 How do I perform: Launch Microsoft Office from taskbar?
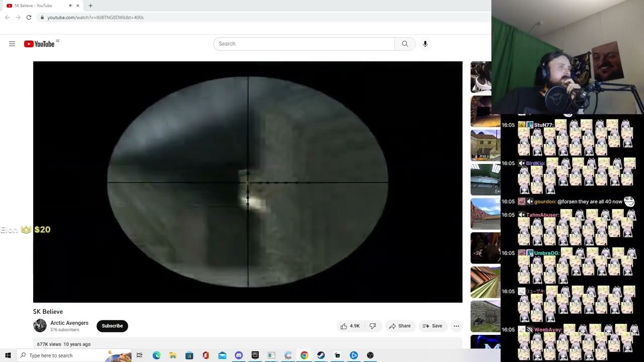[205, 355]
